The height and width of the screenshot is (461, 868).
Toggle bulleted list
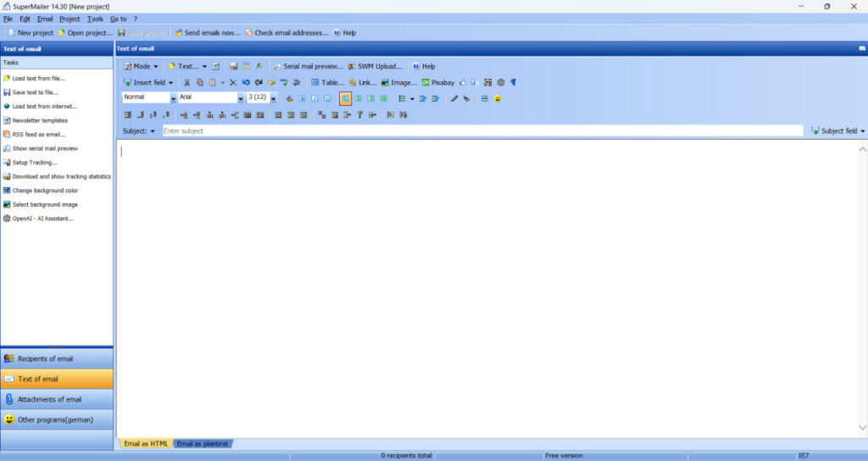point(402,98)
